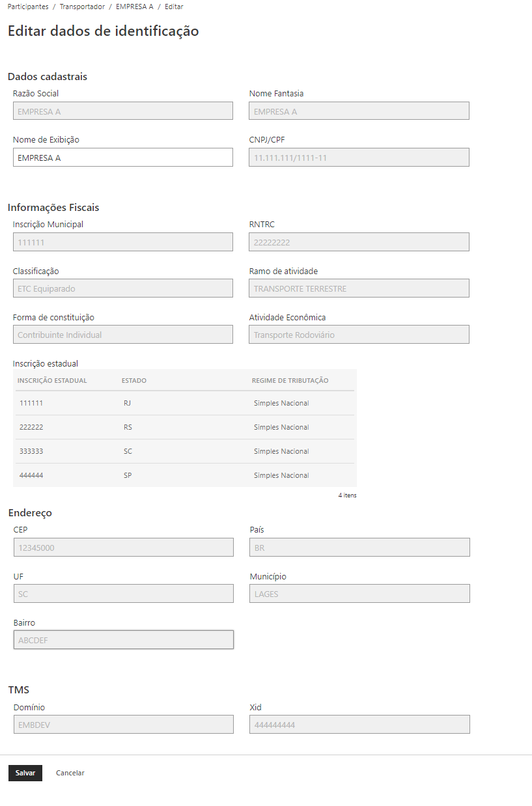532x806 pixels.
Task: Click the EMPRESA A breadcrumb link
Action: coord(134,7)
